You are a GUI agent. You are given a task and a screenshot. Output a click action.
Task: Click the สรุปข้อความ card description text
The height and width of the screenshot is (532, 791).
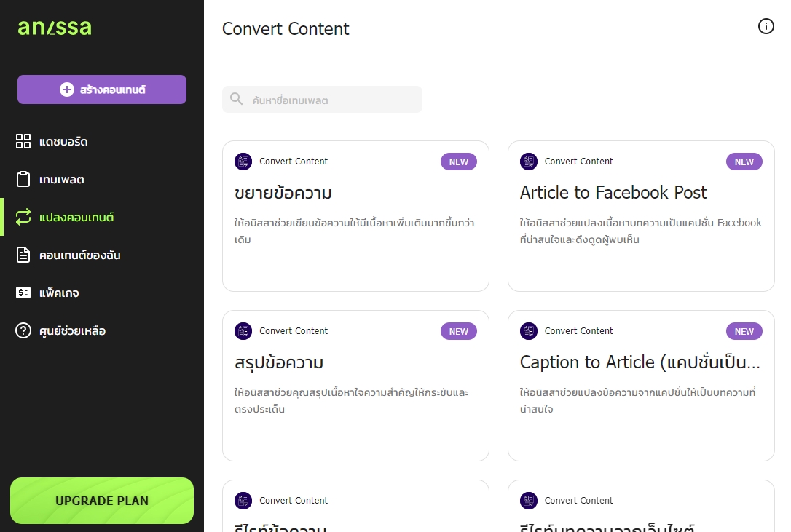point(351,400)
